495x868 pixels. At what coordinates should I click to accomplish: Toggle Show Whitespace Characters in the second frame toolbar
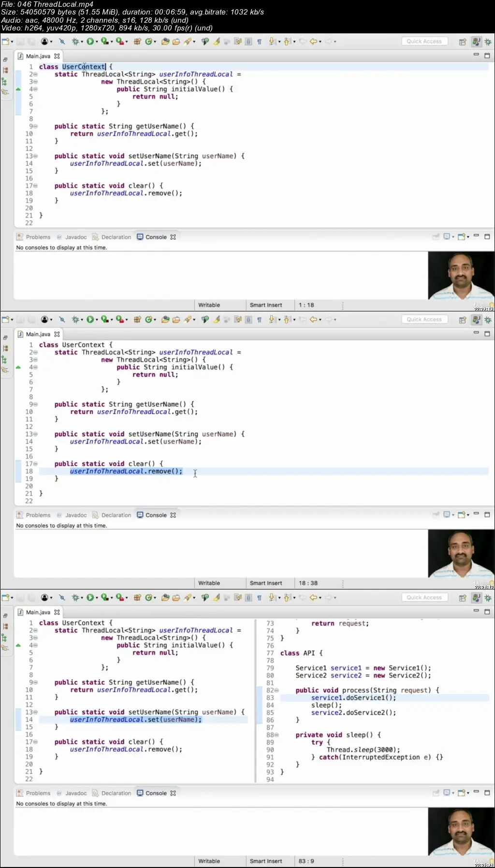259,320
